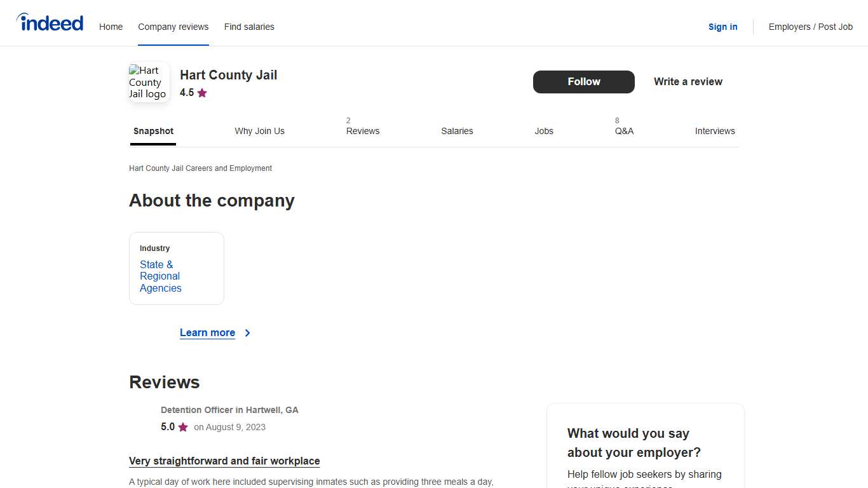Open Company reviews in top navigation
868x488 pixels.
173,27
